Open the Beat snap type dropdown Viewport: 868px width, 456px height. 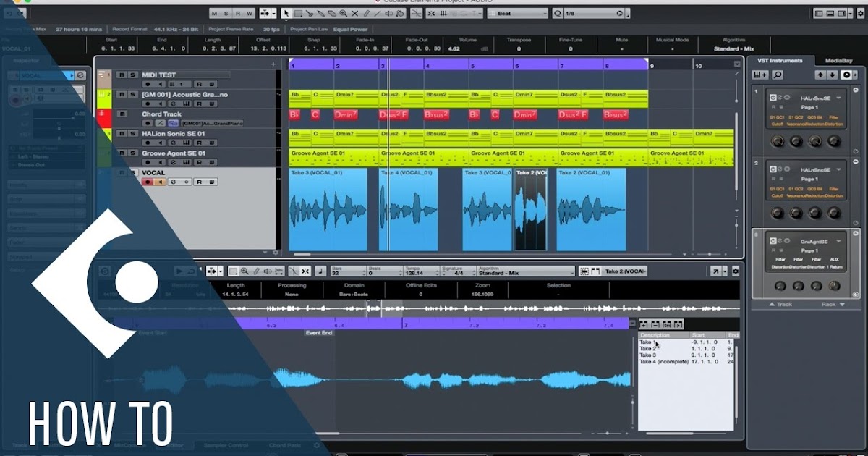point(516,13)
